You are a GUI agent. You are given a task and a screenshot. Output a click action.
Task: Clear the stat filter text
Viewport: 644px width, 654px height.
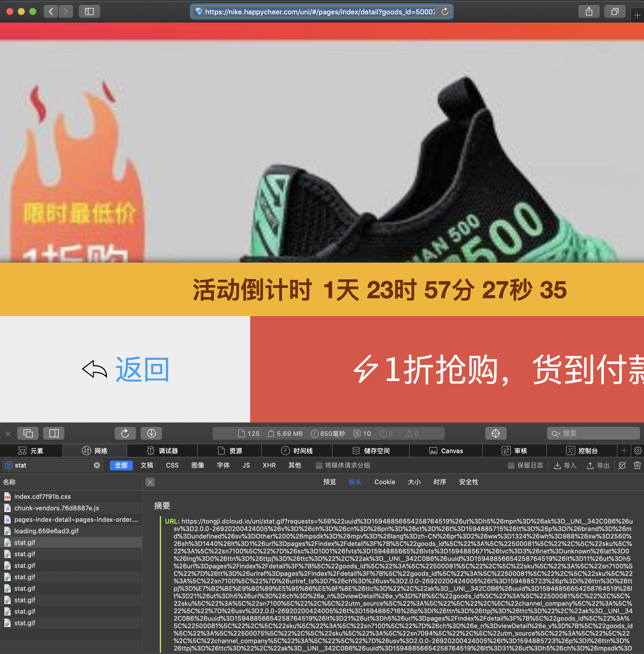tap(97, 466)
